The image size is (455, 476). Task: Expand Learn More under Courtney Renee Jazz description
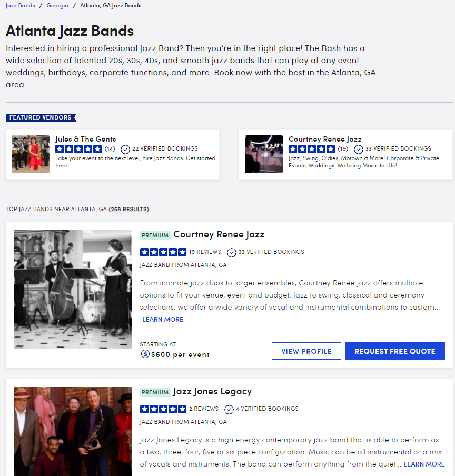[163, 320]
